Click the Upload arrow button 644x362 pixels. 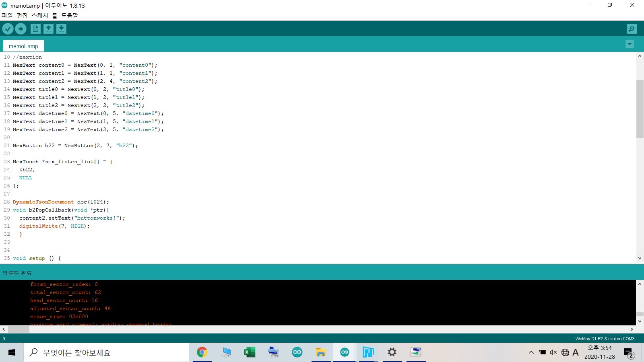point(21,29)
